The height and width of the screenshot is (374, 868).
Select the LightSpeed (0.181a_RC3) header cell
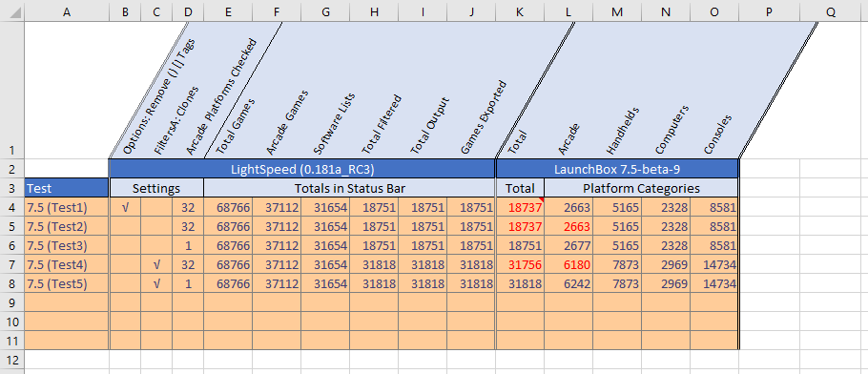pyautogui.click(x=302, y=169)
